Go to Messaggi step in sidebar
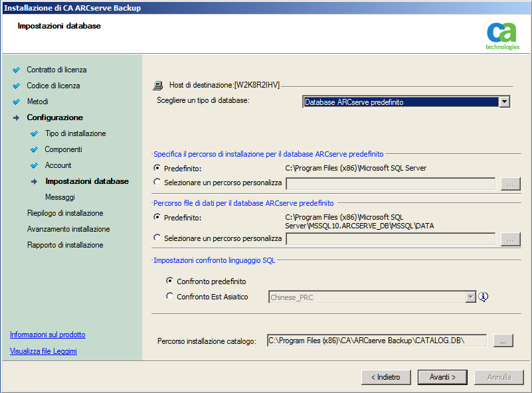 point(60,197)
